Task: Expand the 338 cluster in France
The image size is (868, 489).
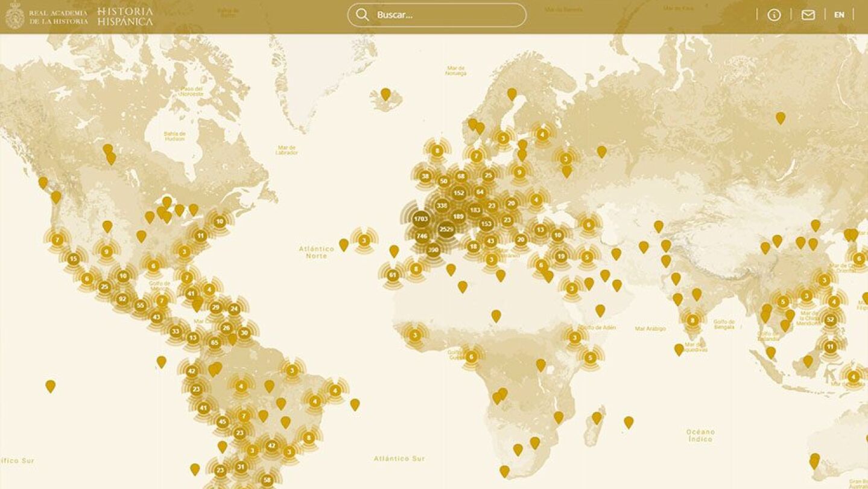Action: click(x=442, y=205)
